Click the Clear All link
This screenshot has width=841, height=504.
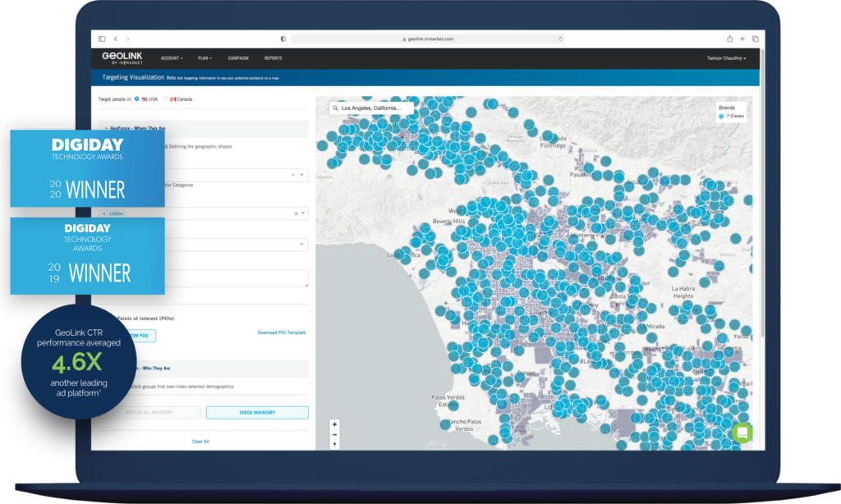[x=200, y=442]
